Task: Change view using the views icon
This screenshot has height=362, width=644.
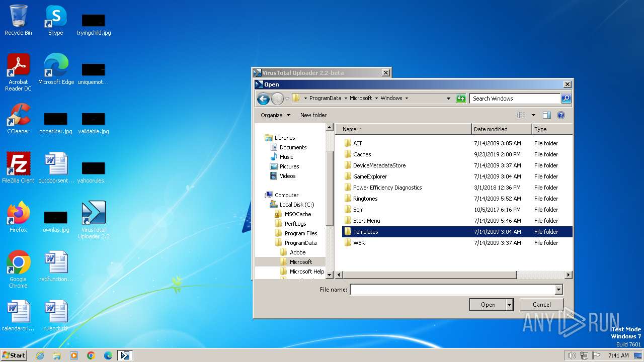Action: [521, 115]
